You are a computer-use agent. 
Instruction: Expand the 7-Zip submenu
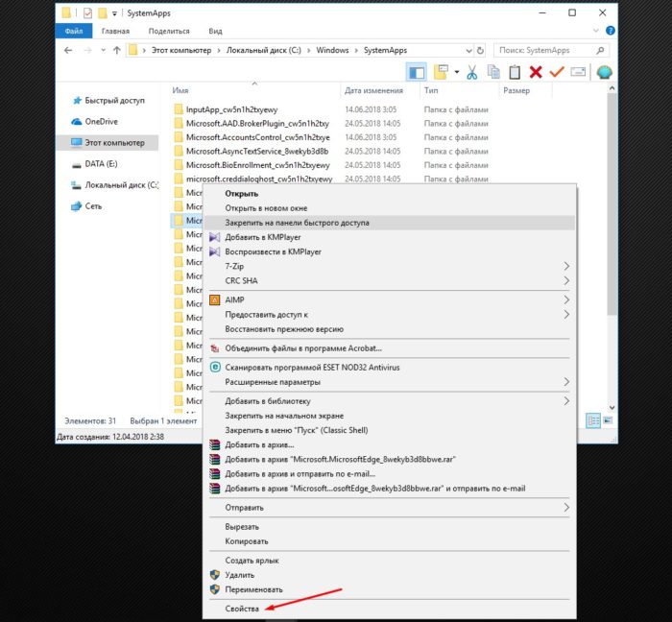390,266
